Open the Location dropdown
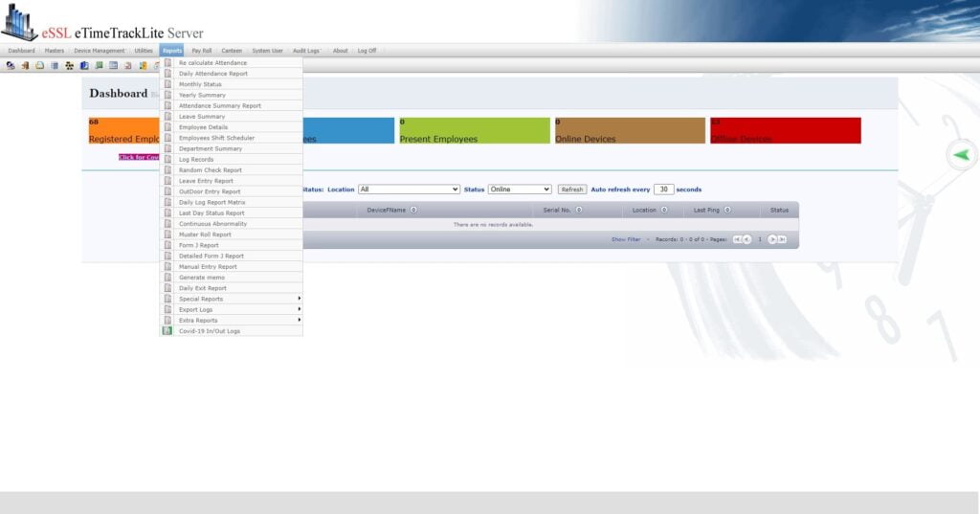Screen dimensions: 980x514 pyautogui.click(x=409, y=189)
